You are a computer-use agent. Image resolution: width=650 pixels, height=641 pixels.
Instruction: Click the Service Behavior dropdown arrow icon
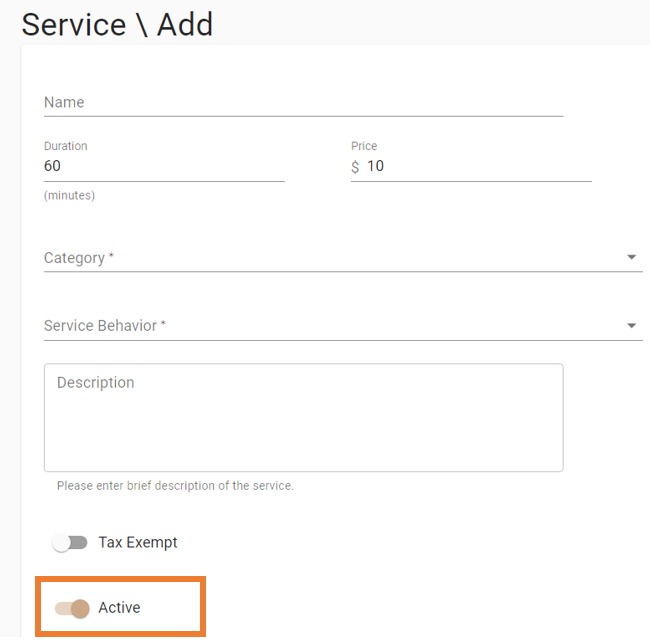[631, 325]
